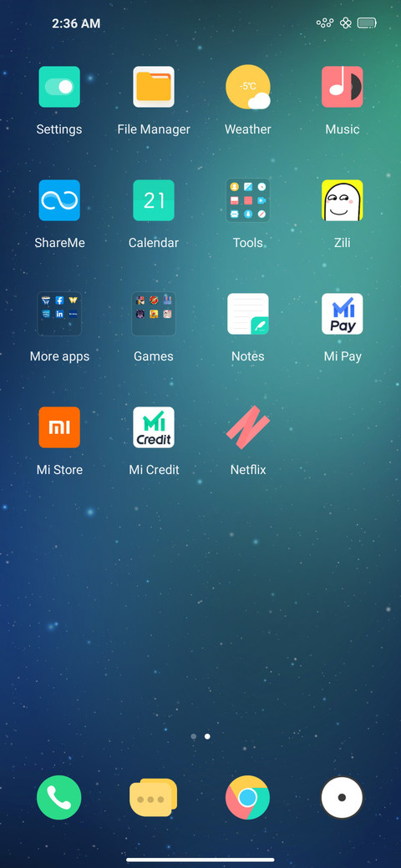The height and width of the screenshot is (868, 401).
Task: Launch ShareMe app
Action: click(x=59, y=200)
